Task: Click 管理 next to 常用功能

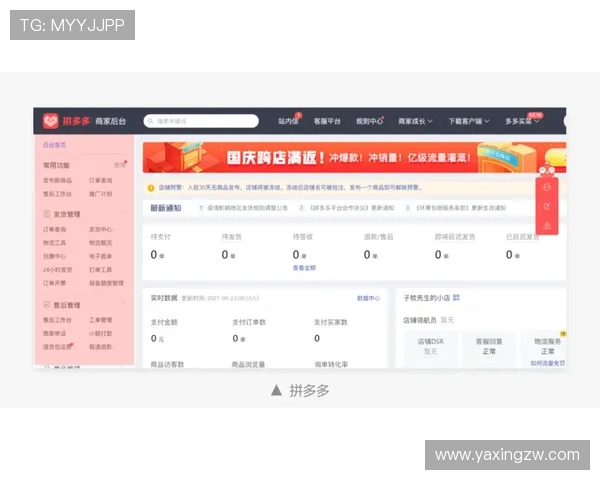Action: click(119, 165)
